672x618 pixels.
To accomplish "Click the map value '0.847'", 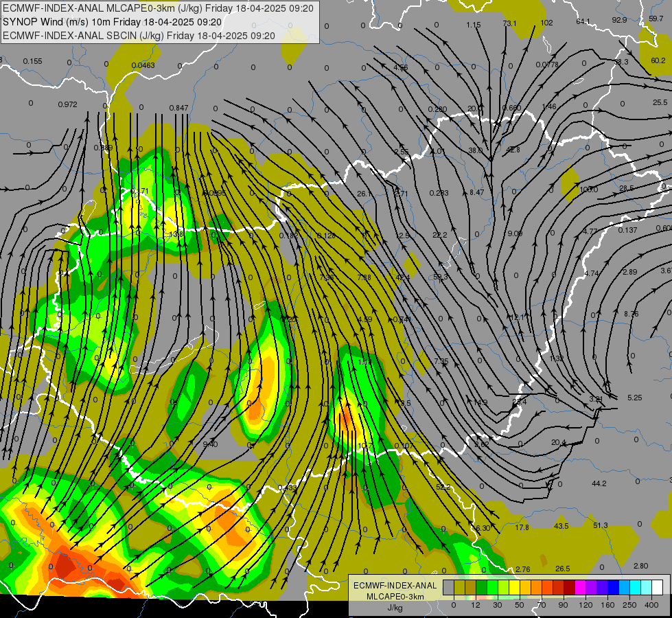I will coord(178,108).
